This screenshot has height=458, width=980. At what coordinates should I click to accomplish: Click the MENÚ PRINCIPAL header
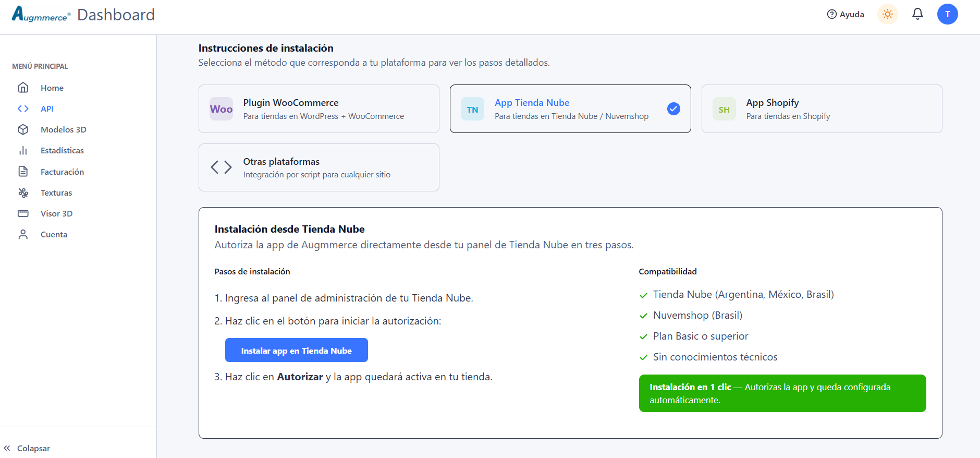tap(40, 66)
